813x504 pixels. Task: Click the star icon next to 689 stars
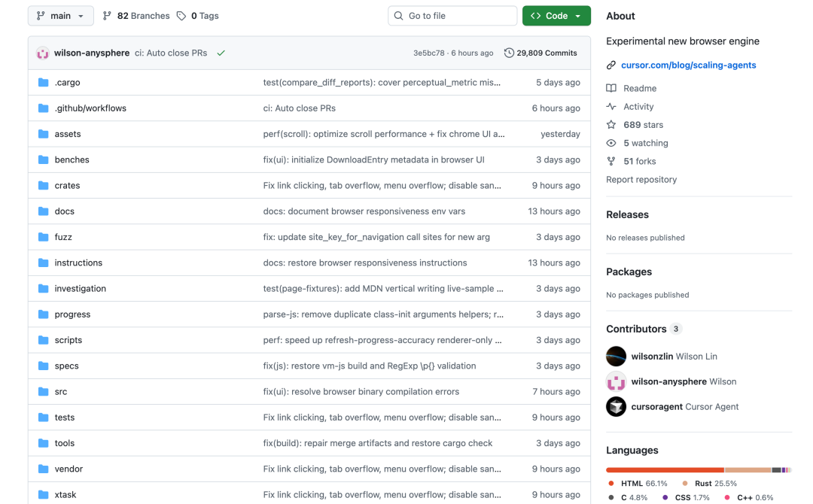[x=611, y=125]
